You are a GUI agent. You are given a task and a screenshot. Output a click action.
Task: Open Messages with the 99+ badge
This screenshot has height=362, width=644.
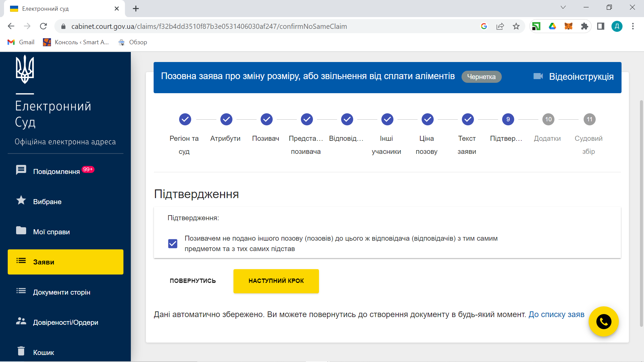click(56, 171)
